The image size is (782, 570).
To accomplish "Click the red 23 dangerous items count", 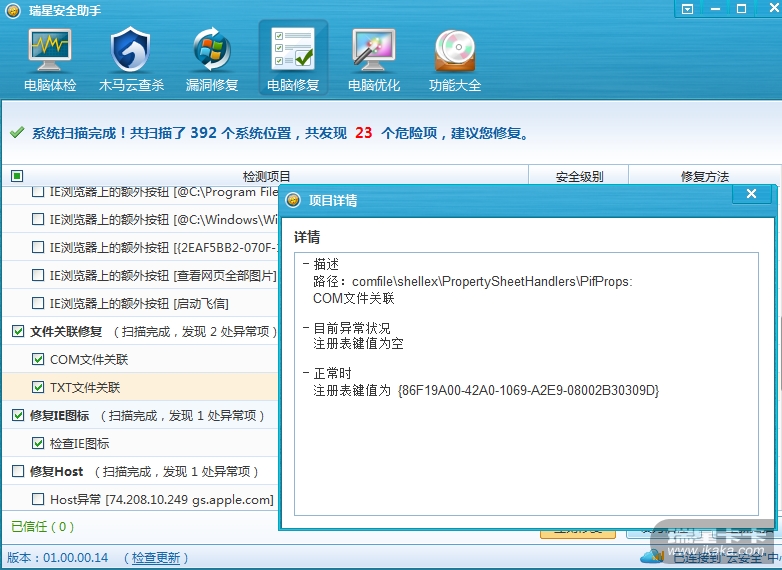I will point(364,133).
